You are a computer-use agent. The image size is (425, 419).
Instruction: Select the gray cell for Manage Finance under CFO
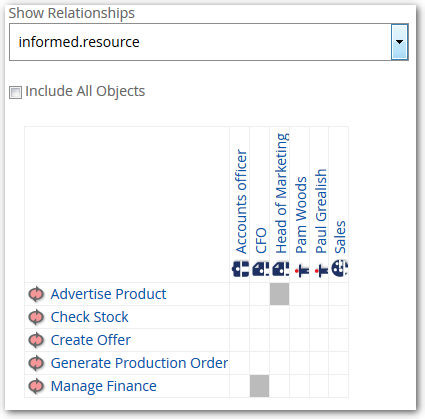259,386
